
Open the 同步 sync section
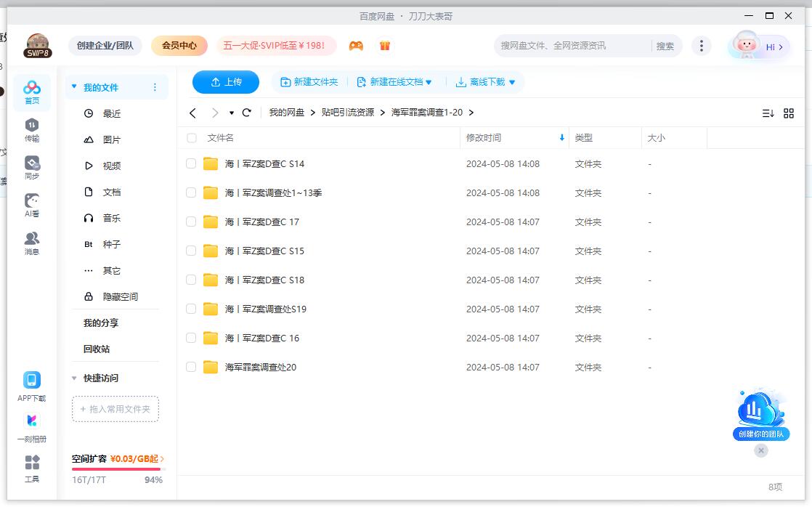[31, 168]
